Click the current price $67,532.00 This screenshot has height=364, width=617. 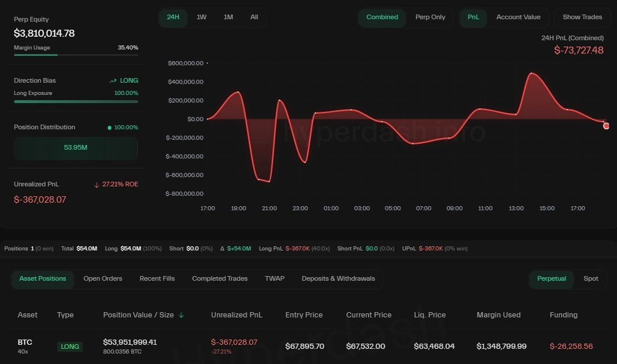(366, 347)
